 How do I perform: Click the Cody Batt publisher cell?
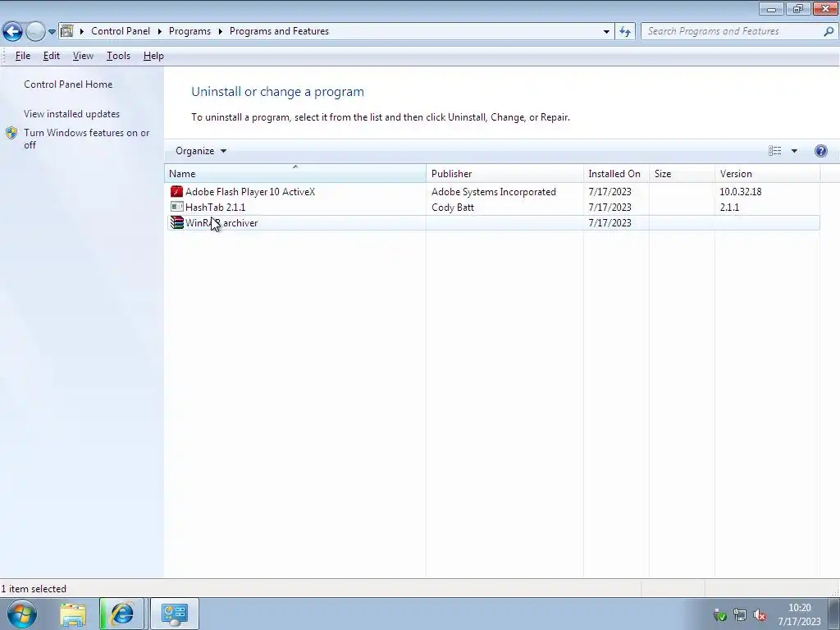[x=453, y=208]
